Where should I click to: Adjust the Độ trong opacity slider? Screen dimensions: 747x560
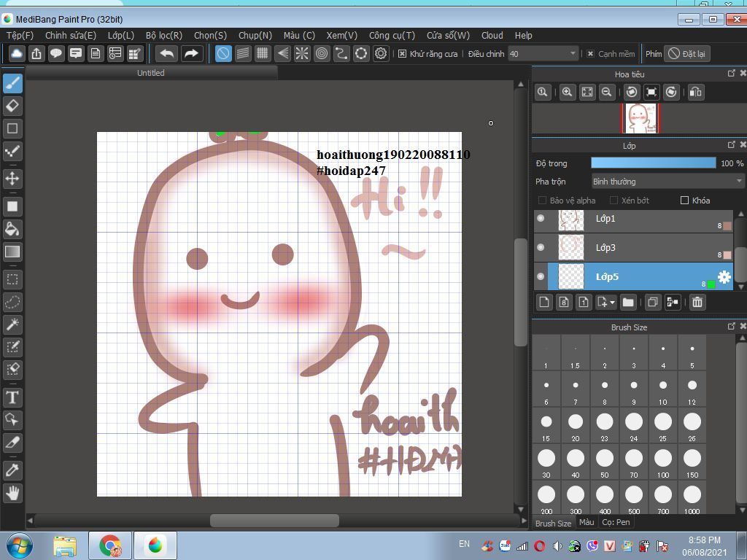click(653, 163)
